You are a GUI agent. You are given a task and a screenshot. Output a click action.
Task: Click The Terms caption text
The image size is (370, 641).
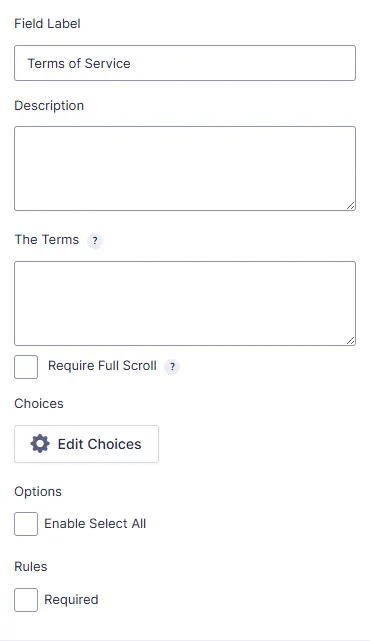pos(47,239)
